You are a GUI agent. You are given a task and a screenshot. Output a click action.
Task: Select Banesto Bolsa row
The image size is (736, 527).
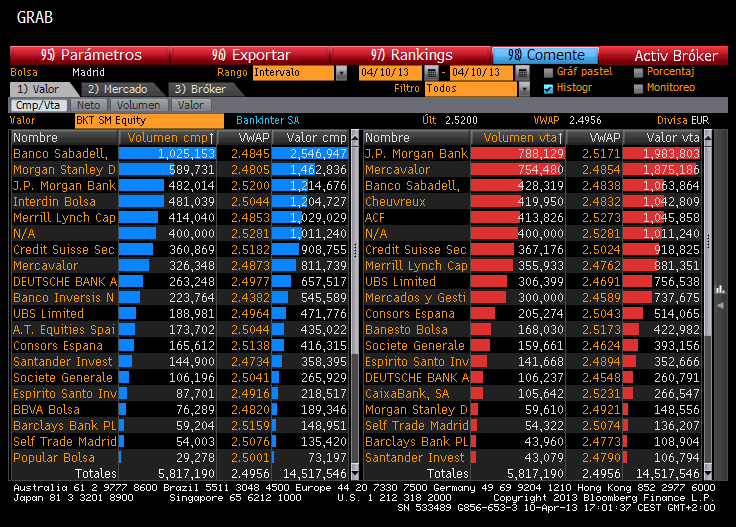[x=533, y=329]
